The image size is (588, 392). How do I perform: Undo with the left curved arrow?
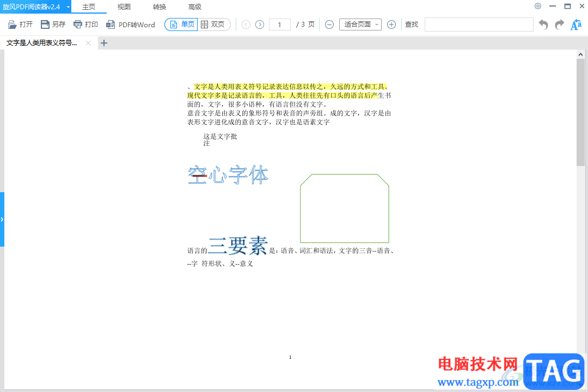pos(543,24)
